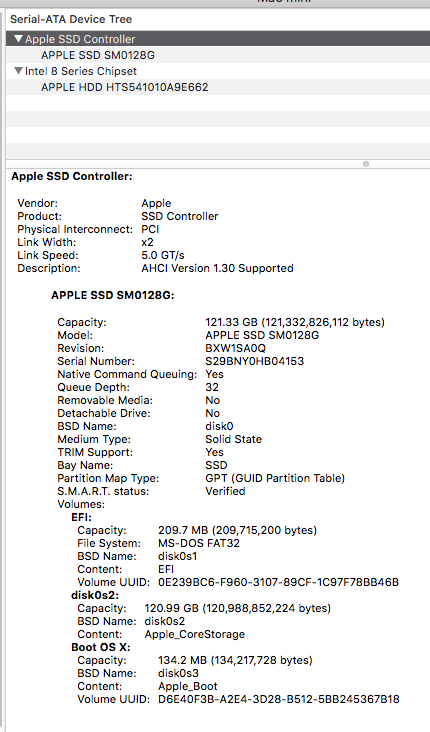Click the 'S.M.A.R.T. status:' field label
The image size is (430, 732).
click(103, 492)
